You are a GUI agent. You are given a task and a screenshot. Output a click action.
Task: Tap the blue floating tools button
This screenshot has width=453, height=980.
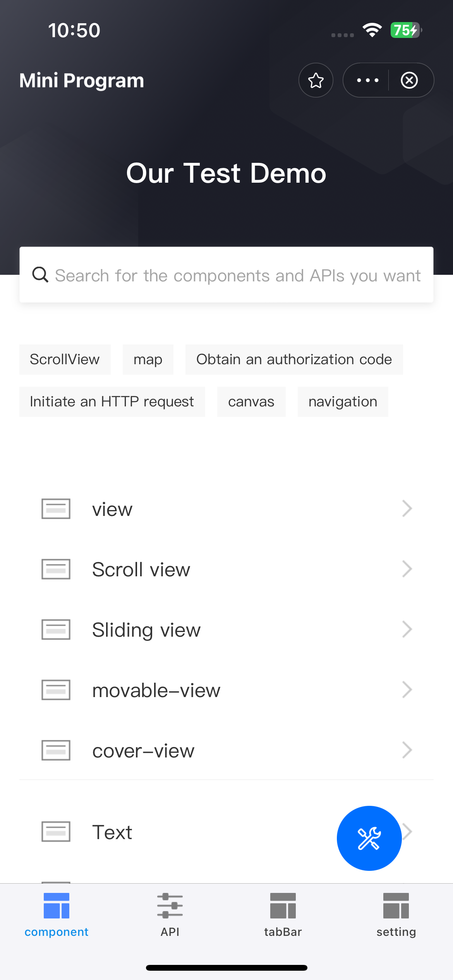click(369, 838)
